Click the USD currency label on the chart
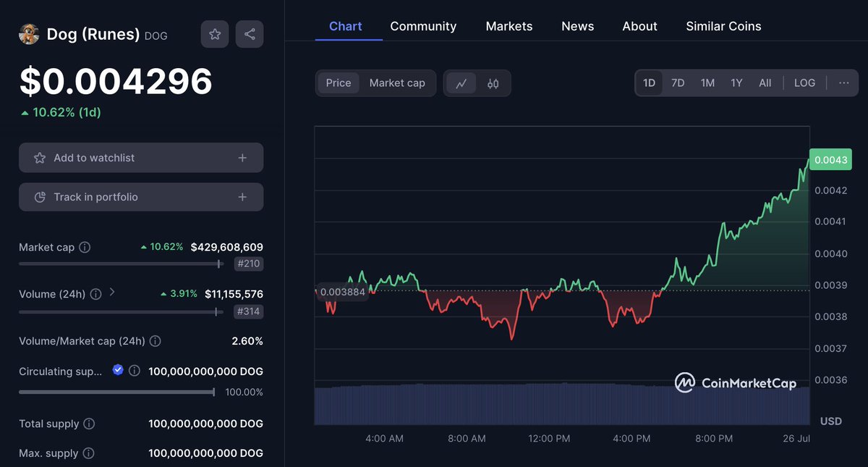Viewport: 868px width, 467px height. pos(830,421)
